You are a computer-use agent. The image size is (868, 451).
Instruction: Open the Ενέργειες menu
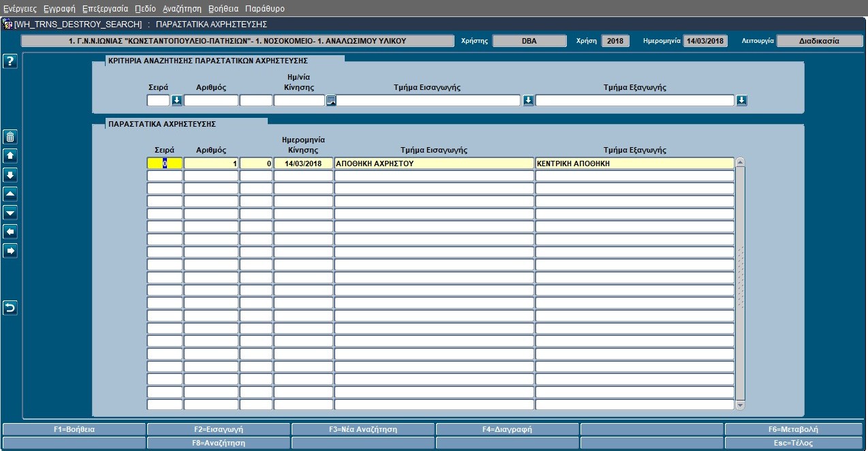(20, 9)
